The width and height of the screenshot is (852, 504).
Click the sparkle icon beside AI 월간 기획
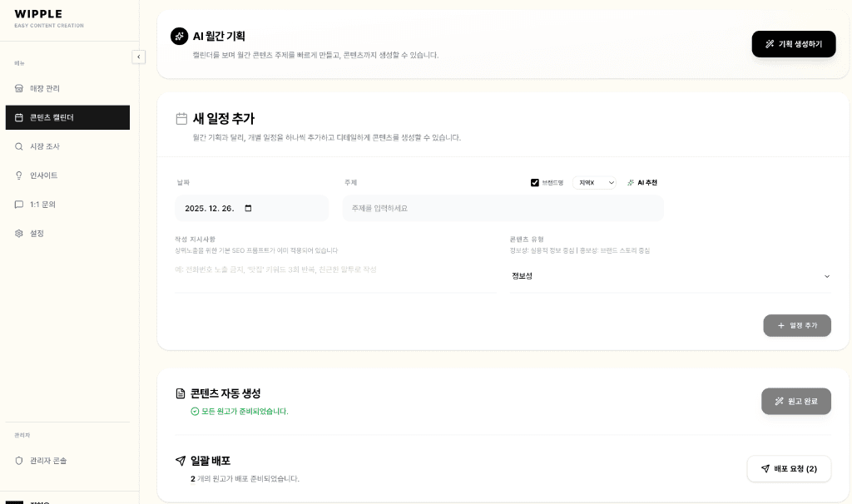179,36
